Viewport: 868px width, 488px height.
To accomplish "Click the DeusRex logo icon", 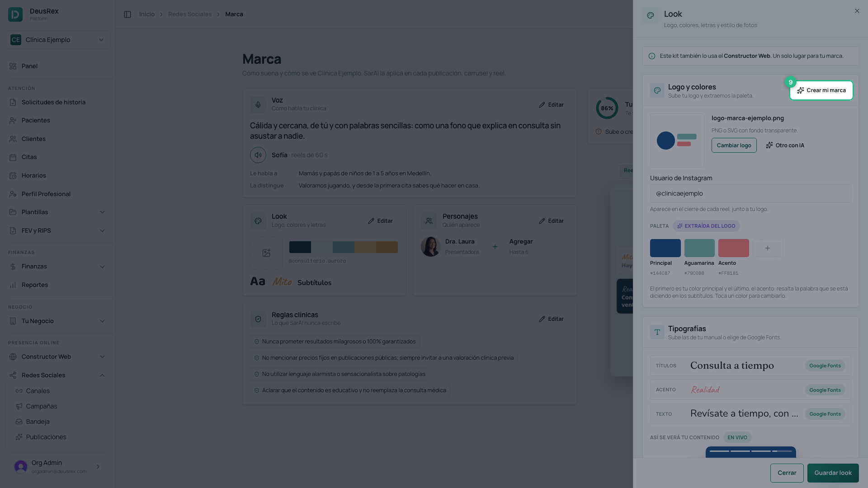I will click(15, 14).
